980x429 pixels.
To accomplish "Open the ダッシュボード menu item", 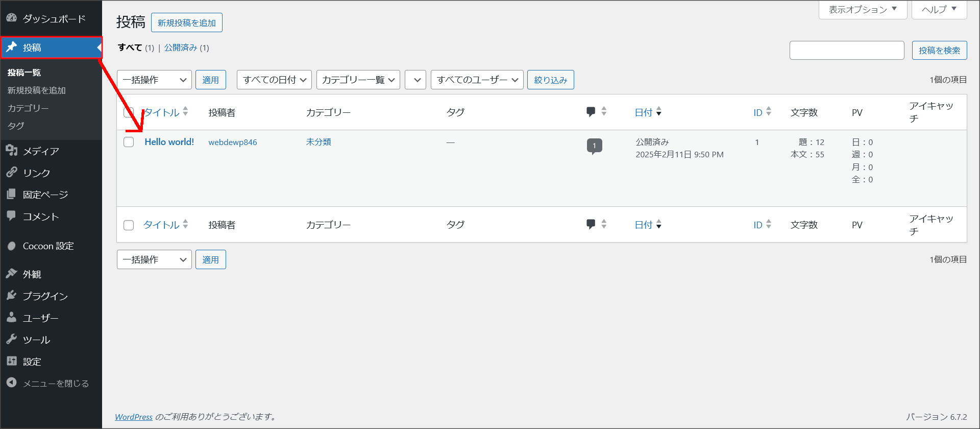I will click(x=51, y=18).
